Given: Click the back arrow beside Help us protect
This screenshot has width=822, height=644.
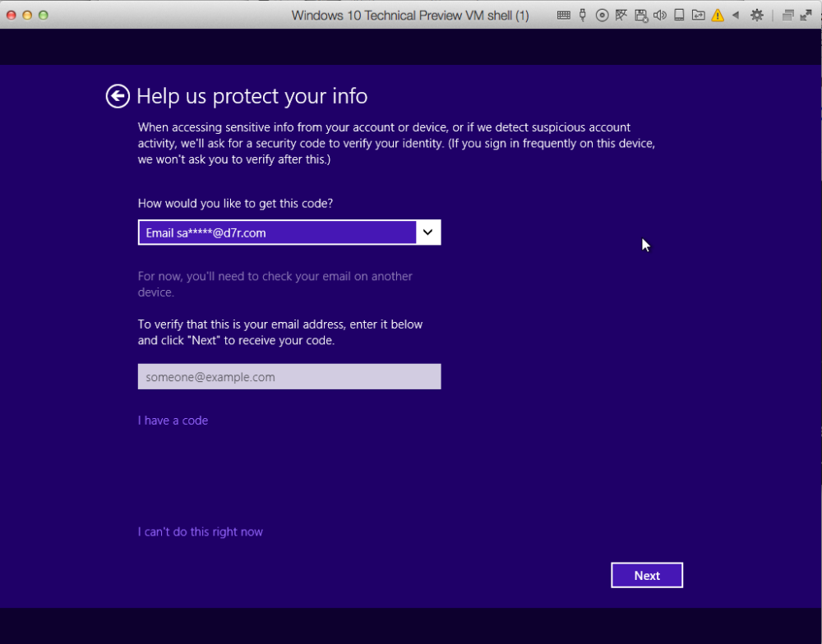Looking at the screenshot, I should point(118,96).
